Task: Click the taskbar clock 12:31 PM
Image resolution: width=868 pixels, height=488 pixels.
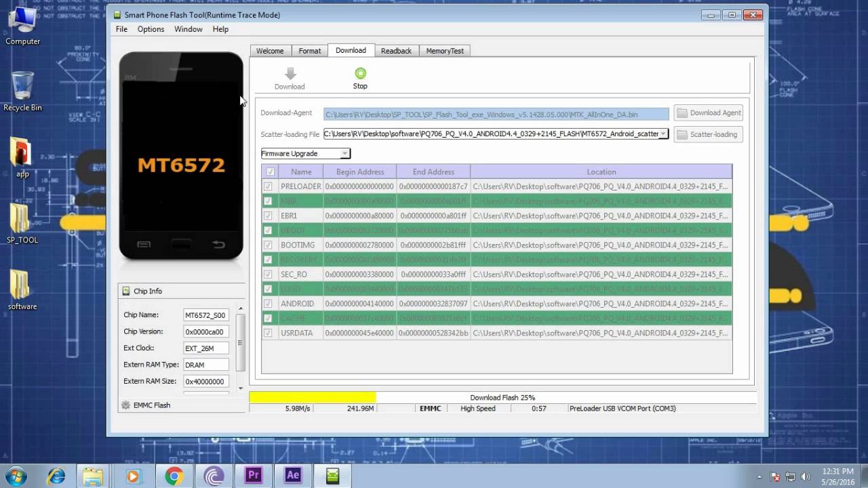Action: pyautogui.click(x=839, y=471)
